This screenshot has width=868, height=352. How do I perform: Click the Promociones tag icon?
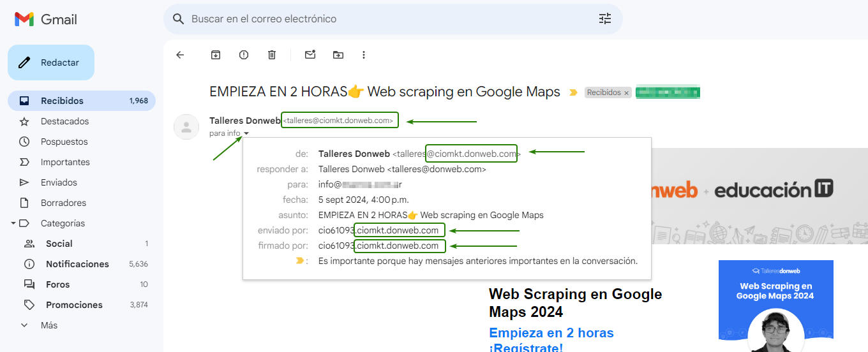pyautogui.click(x=29, y=305)
